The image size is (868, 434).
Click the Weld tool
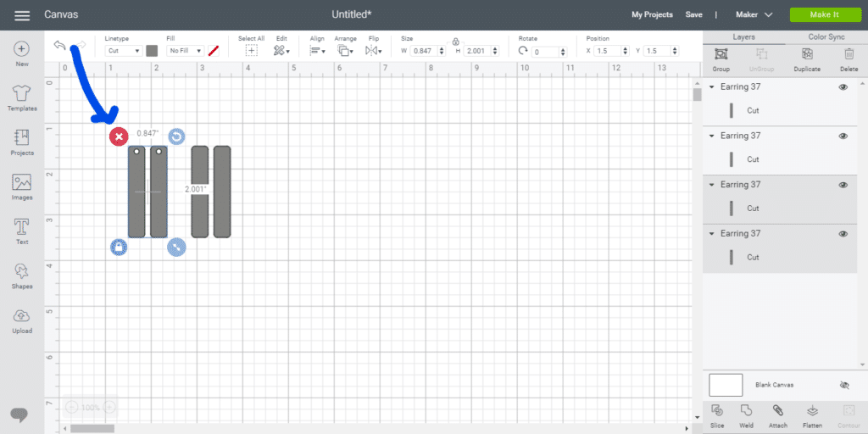point(746,415)
